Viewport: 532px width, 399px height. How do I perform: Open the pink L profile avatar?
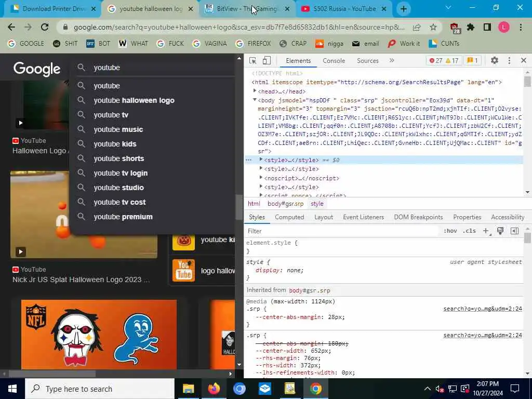503,27
